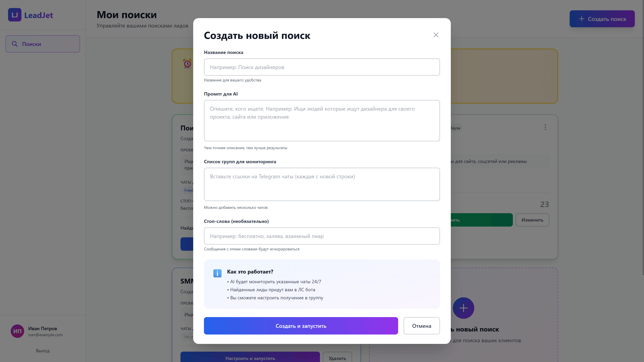Click the blue info icon in help box
Image resolution: width=644 pixels, height=362 pixels.
pyautogui.click(x=217, y=273)
